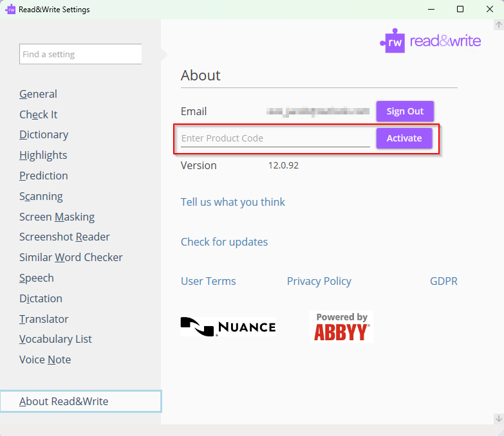
Task: Select Scanning in the sidebar
Action: pyautogui.click(x=41, y=196)
